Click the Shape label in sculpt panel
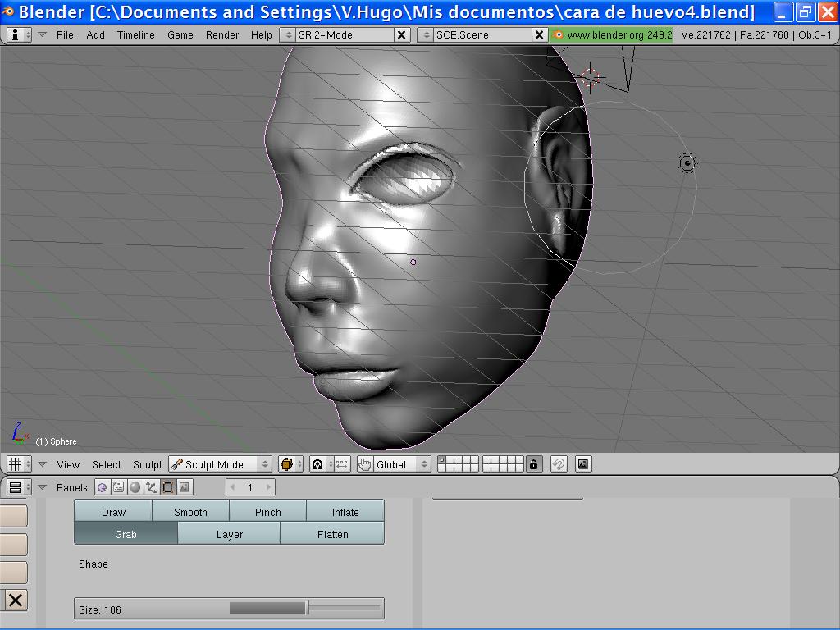Viewport: 840px width, 630px height. 94,564
